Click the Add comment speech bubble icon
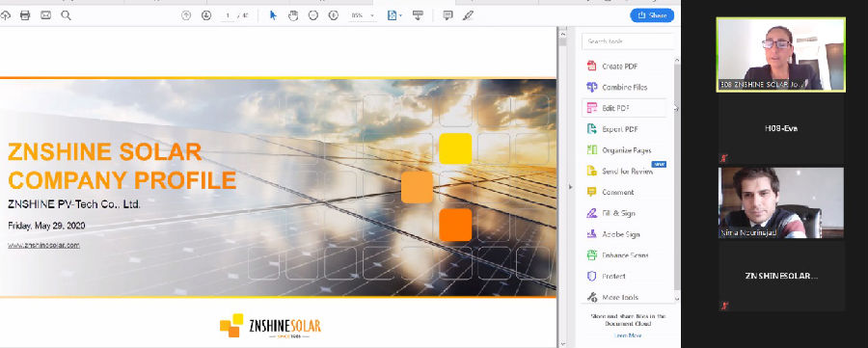The height and width of the screenshot is (348, 868). pyautogui.click(x=448, y=15)
